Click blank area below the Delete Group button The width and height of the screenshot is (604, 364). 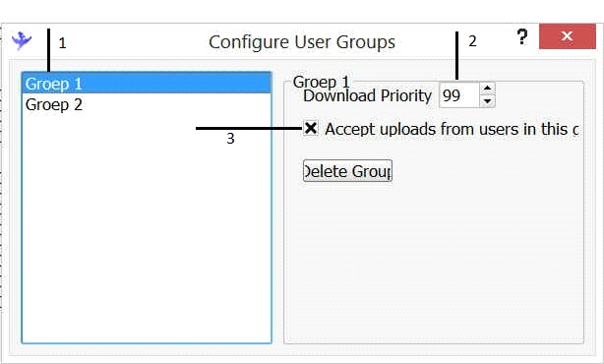[x=434, y=262]
